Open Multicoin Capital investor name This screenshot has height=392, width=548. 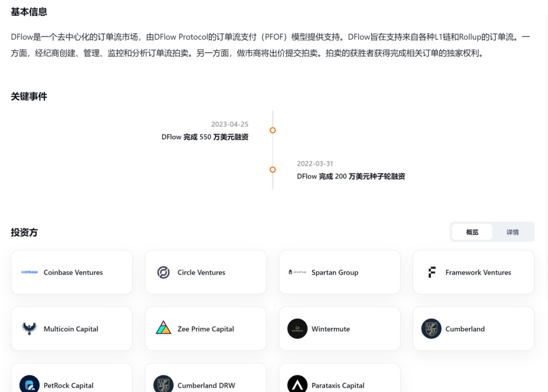(71, 329)
